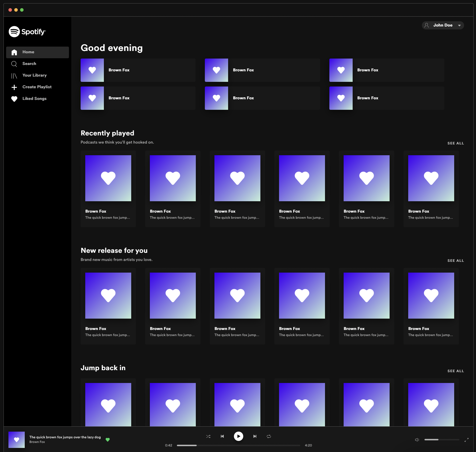The height and width of the screenshot is (452, 476).
Task: Click the repeat icon
Action: point(269,436)
